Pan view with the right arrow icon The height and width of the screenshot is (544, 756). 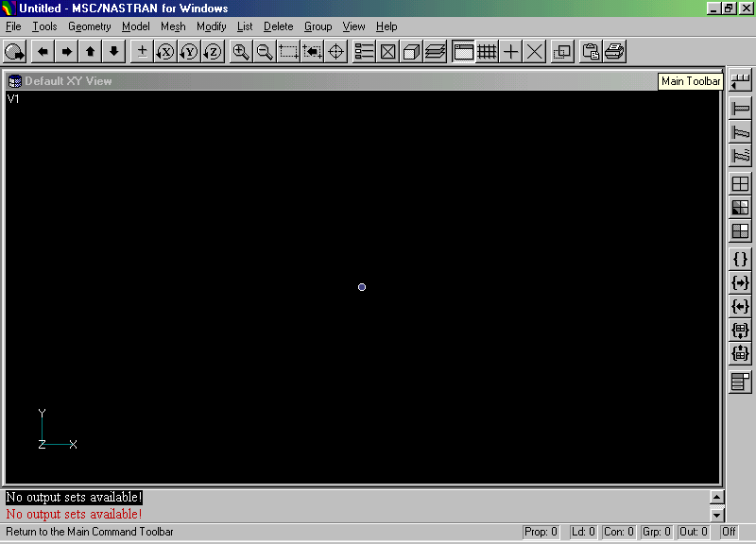[x=66, y=52]
